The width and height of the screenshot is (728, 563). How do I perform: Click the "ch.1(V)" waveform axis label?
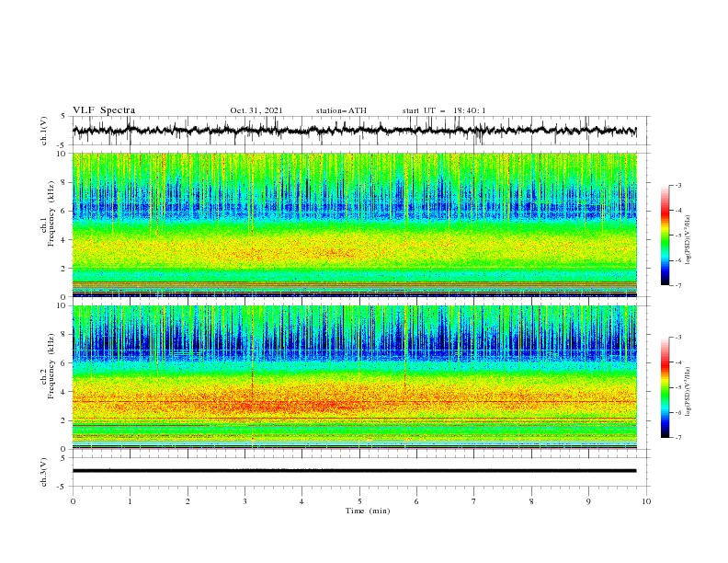tap(44, 131)
